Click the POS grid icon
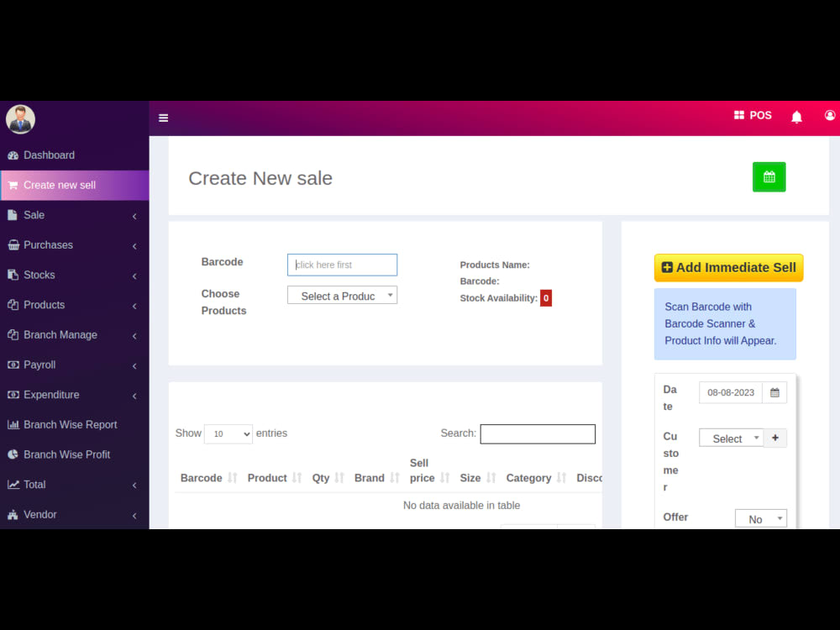The width and height of the screenshot is (840, 630). click(x=739, y=115)
